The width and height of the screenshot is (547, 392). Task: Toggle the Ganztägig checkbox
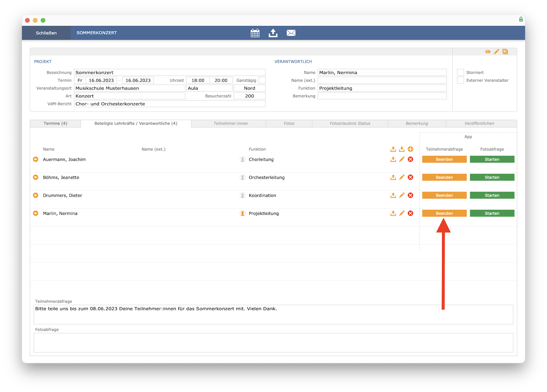pyautogui.click(x=262, y=80)
